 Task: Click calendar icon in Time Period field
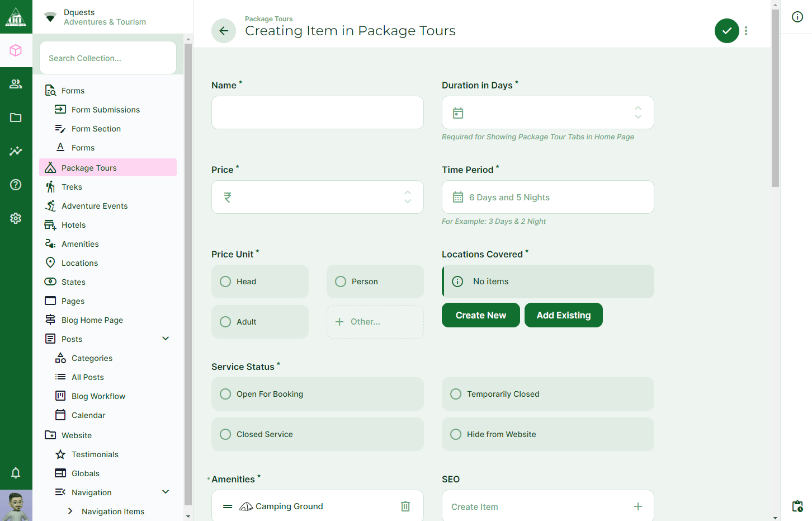point(458,197)
